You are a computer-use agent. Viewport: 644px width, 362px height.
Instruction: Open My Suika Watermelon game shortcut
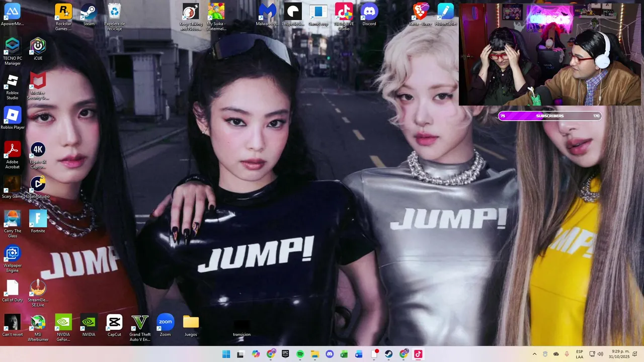(216, 17)
